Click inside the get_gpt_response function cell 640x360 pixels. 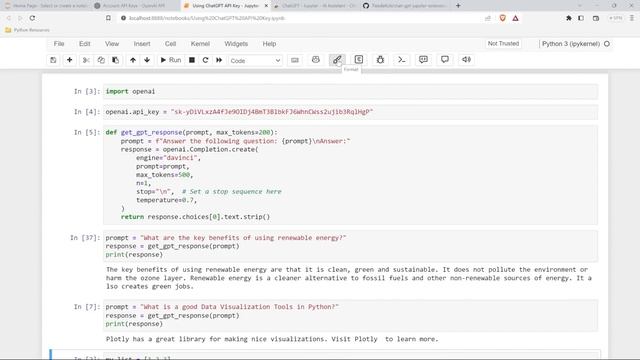pyautogui.click(x=351, y=175)
